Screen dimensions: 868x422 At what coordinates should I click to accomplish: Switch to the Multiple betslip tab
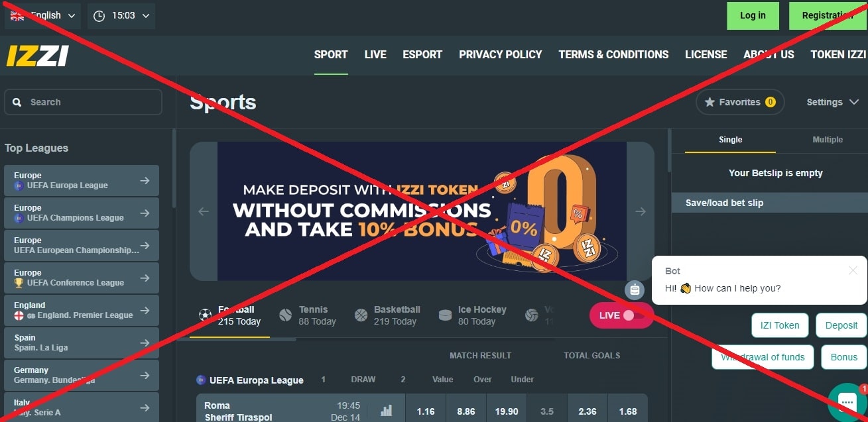[828, 140]
